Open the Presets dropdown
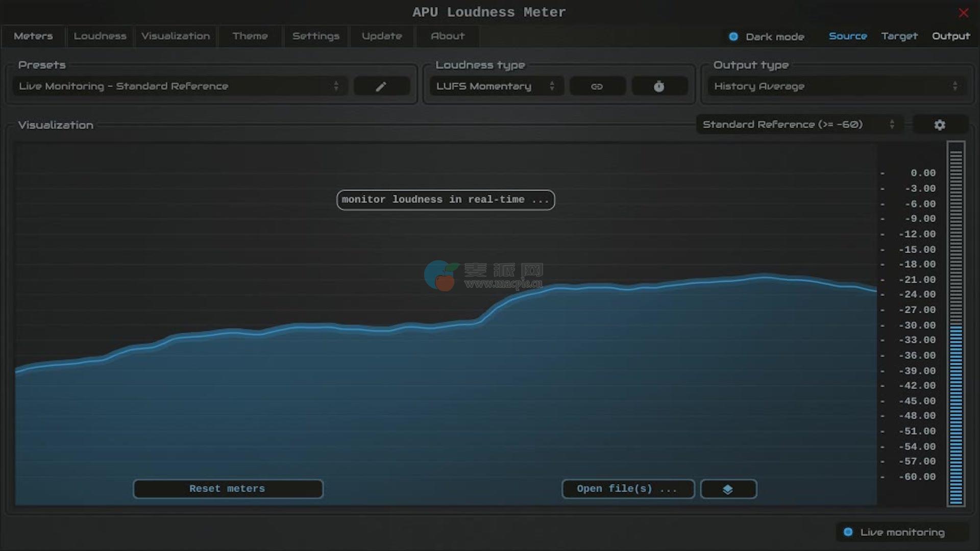 click(180, 86)
